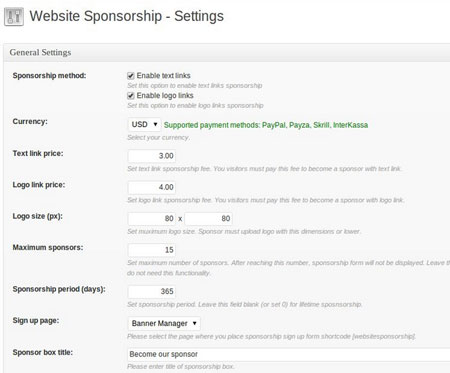This screenshot has height=373, width=450.
Task: Click the Enable text links label
Action: coord(163,76)
